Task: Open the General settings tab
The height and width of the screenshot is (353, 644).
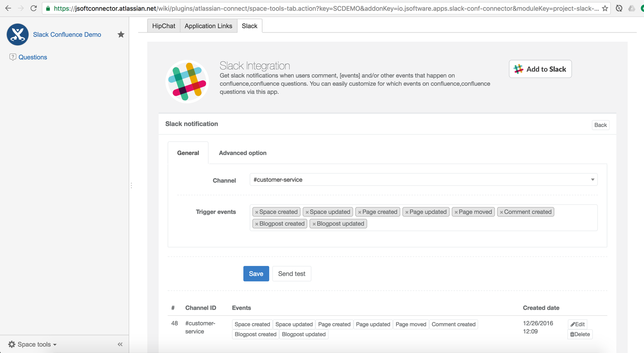Action: click(x=188, y=153)
